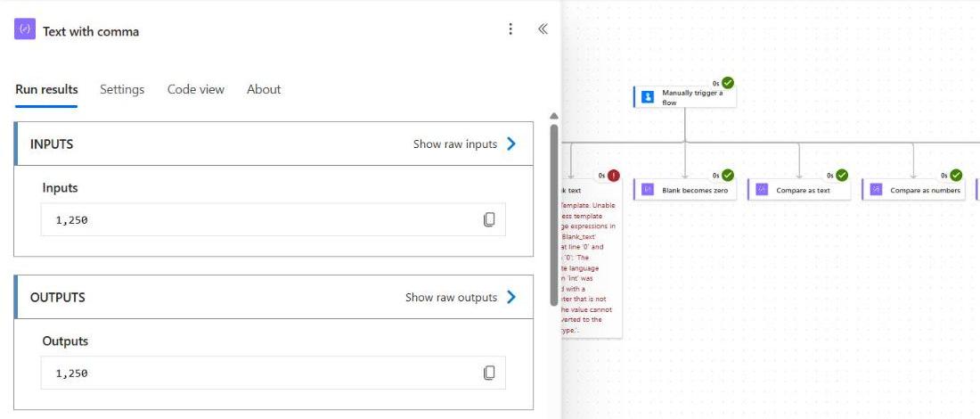Open the three-dot more options menu

pyautogui.click(x=510, y=29)
